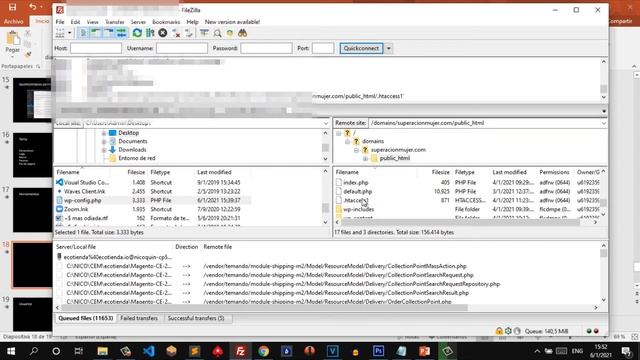Sort local files by Last modified header
The width and height of the screenshot is (640, 360).
pos(214,172)
